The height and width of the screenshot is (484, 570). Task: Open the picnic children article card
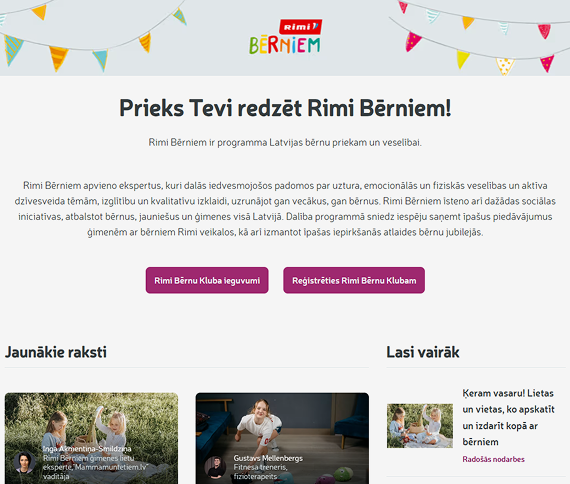pos(91,438)
